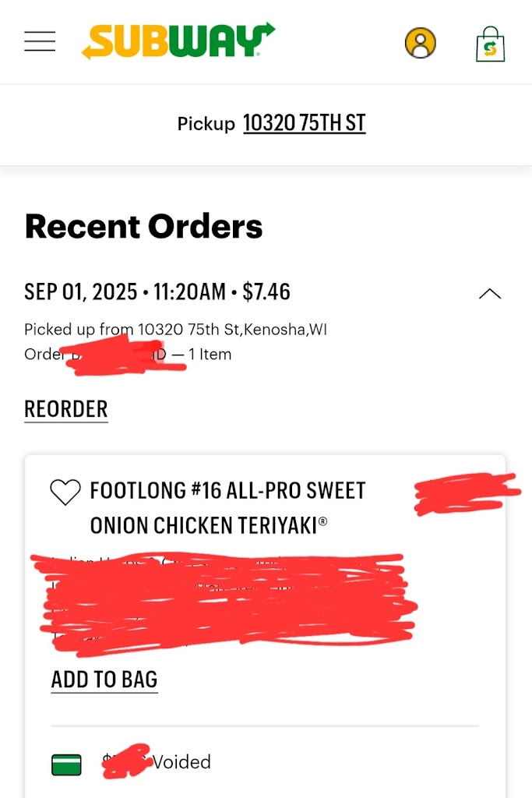Tap ADD TO BAG for the footlong
532x798 pixels.
coord(104,680)
